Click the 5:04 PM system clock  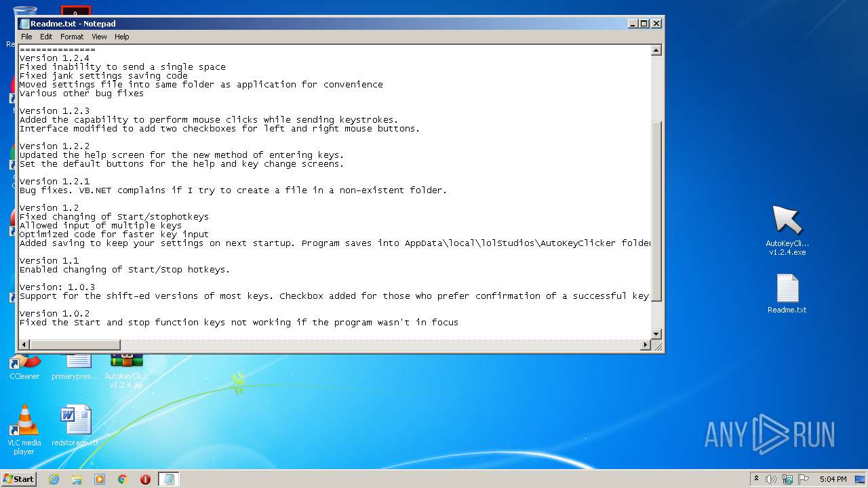tap(833, 479)
